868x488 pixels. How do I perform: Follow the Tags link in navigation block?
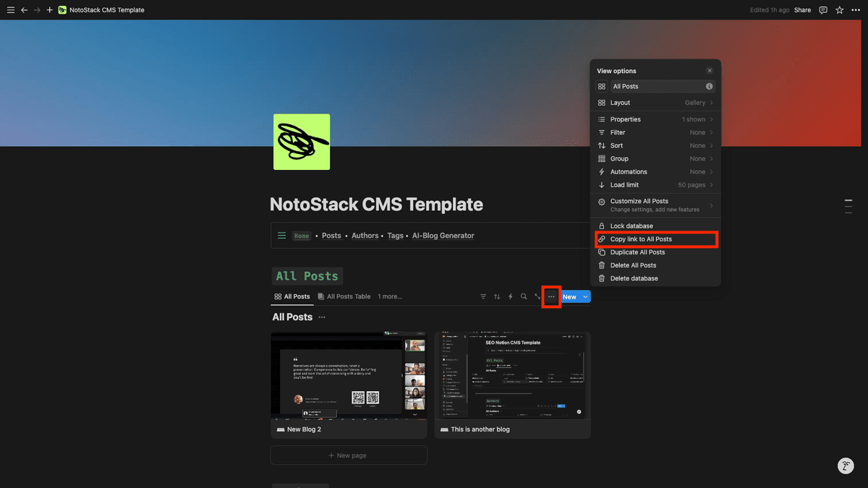pos(396,236)
